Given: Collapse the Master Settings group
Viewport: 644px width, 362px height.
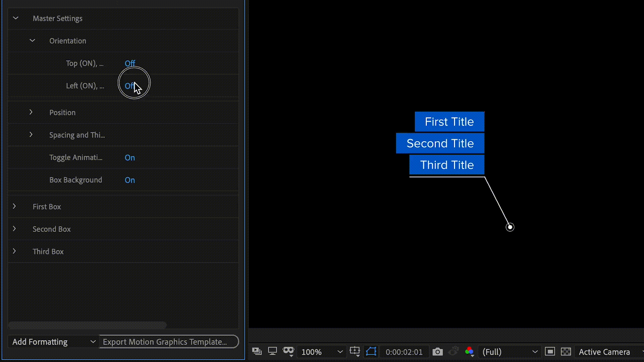Looking at the screenshot, I should coord(15,18).
